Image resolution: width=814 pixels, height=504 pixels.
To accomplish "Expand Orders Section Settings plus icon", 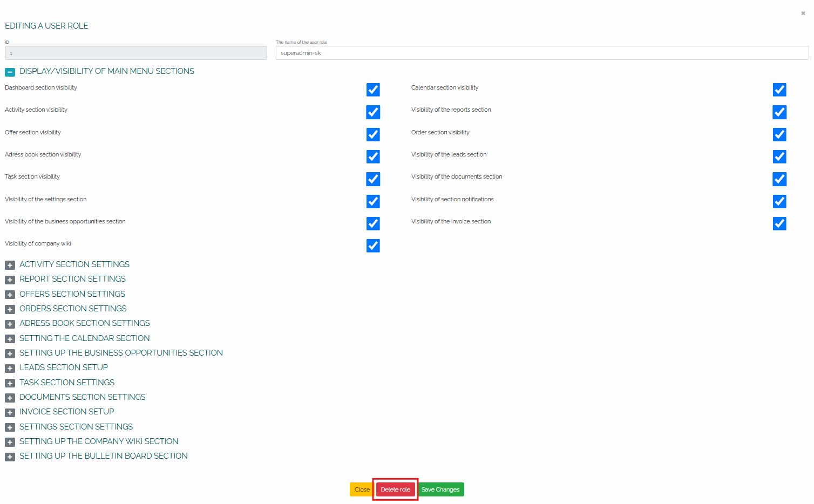I will point(10,309).
